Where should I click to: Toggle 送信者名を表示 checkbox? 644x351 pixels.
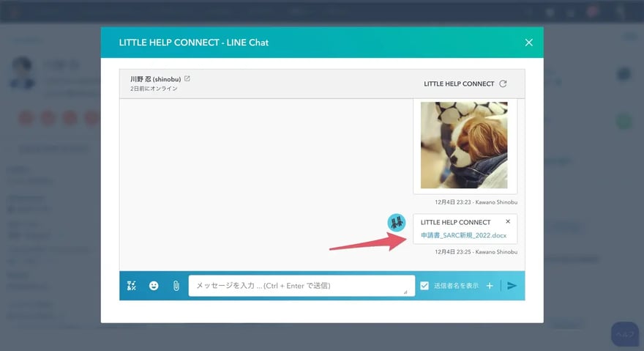pyautogui.click(x=424, y=286)
